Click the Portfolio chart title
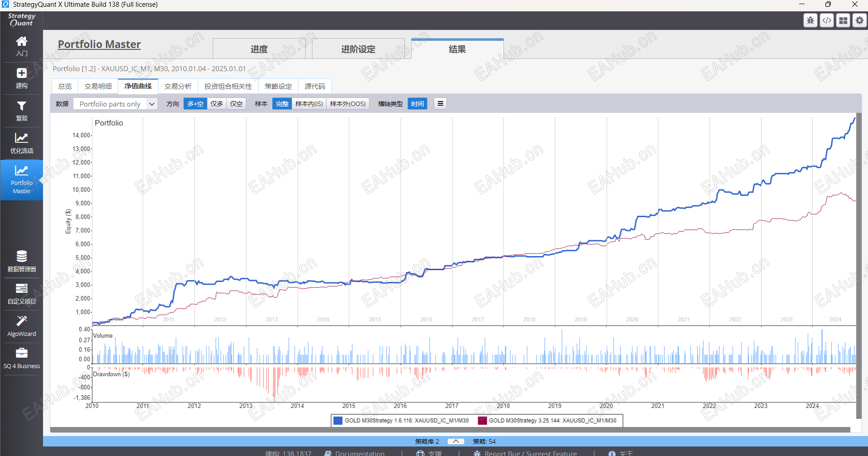 point(109,123)
